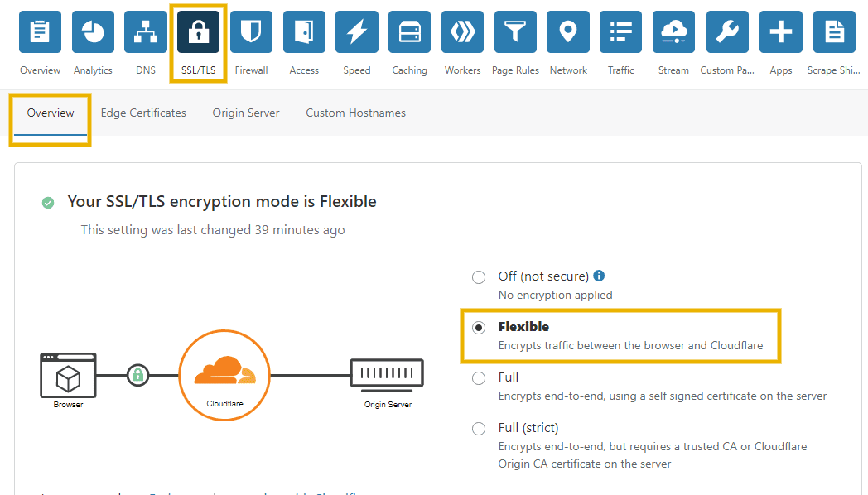
Task: Open the Analytics section
Action: tap(93, 31)
